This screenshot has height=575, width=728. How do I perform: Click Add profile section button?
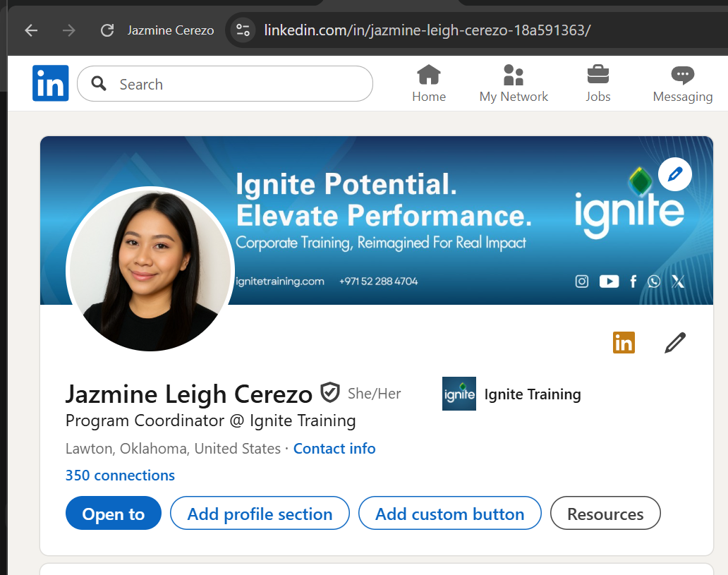click(x=260, y=513)
